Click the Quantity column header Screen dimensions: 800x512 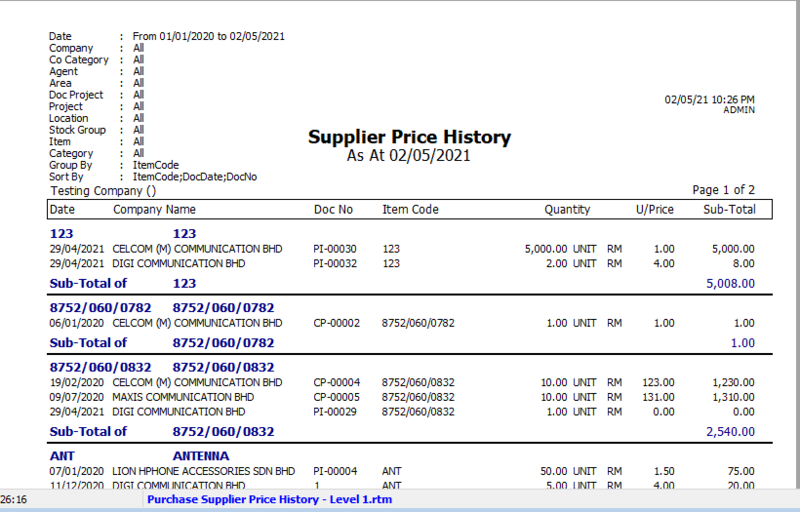point(567,210)
